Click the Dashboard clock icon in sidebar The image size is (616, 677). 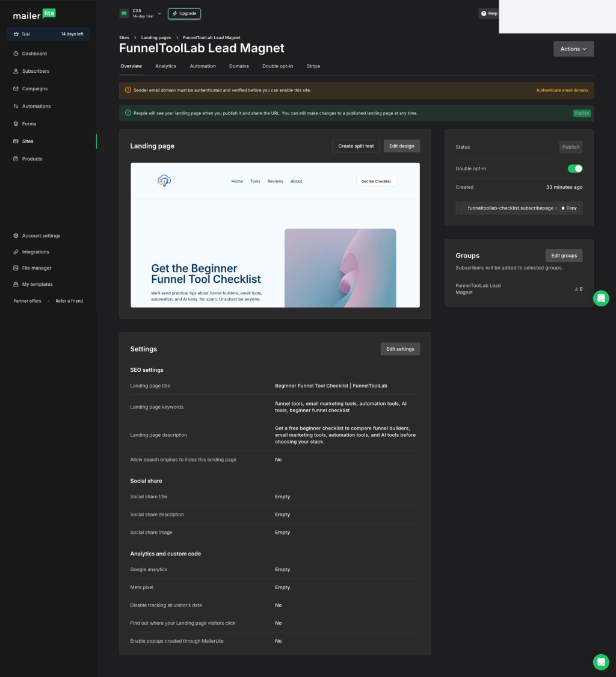pyautogui.click(x=16, y=54)
